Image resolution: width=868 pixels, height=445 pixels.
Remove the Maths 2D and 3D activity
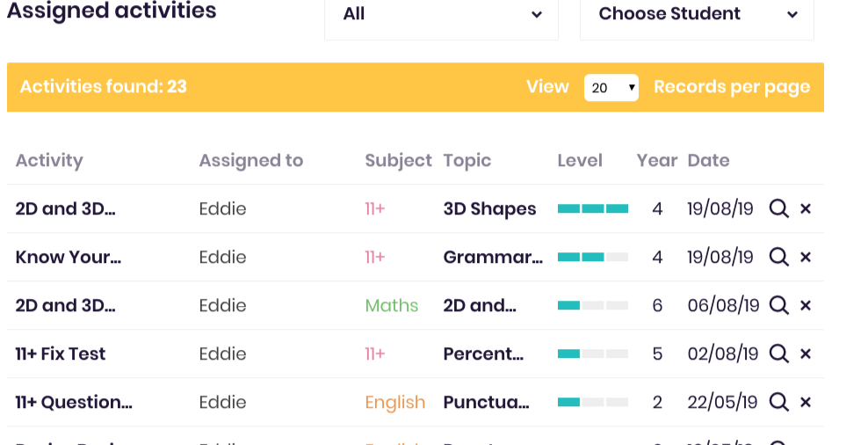click(x=806, y=305)
